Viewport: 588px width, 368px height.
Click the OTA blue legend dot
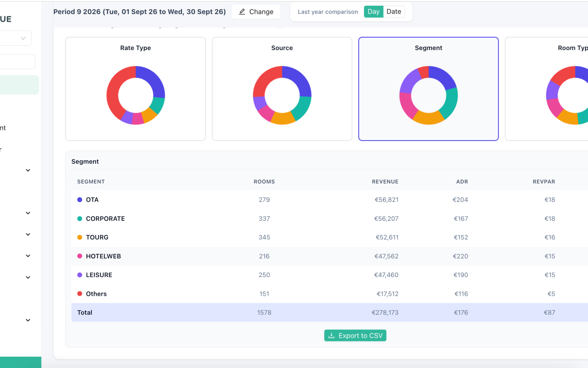(80, 200)
